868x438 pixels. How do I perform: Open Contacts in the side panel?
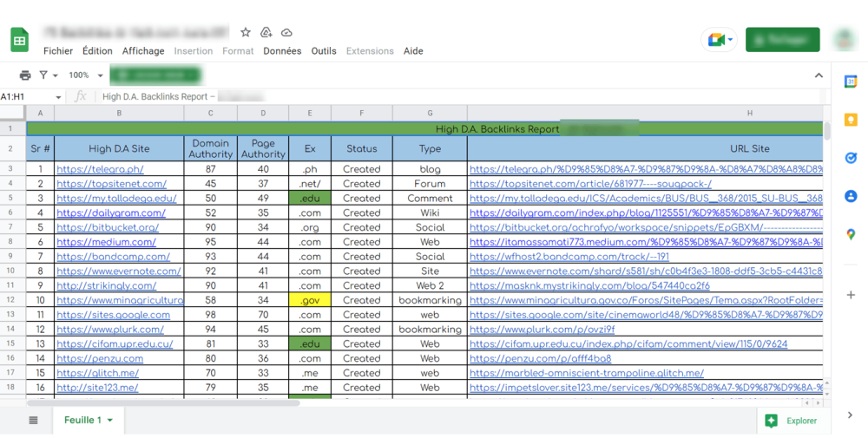coord(851,197)
